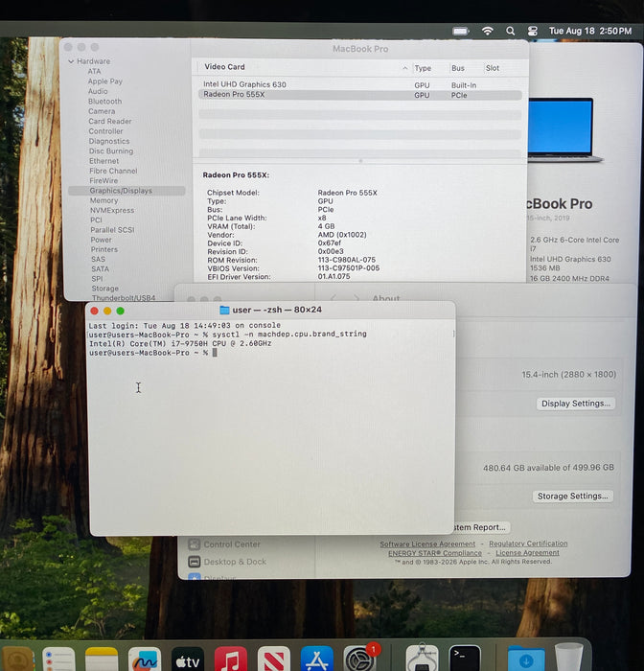Select Printers in sidebar
Image resolution: width=644 pixels, height=671 pixels.
(104, 249)
